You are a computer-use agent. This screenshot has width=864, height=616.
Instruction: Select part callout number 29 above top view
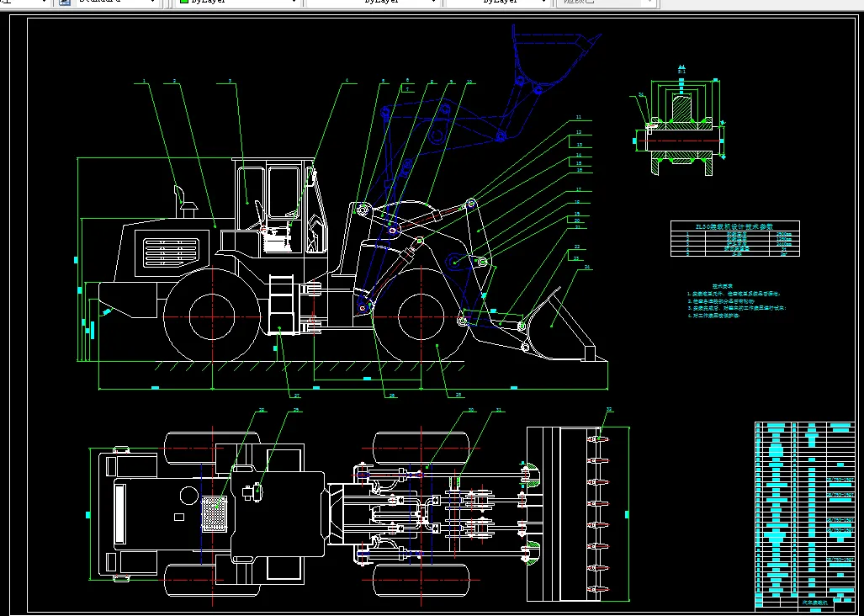(295, 409)
